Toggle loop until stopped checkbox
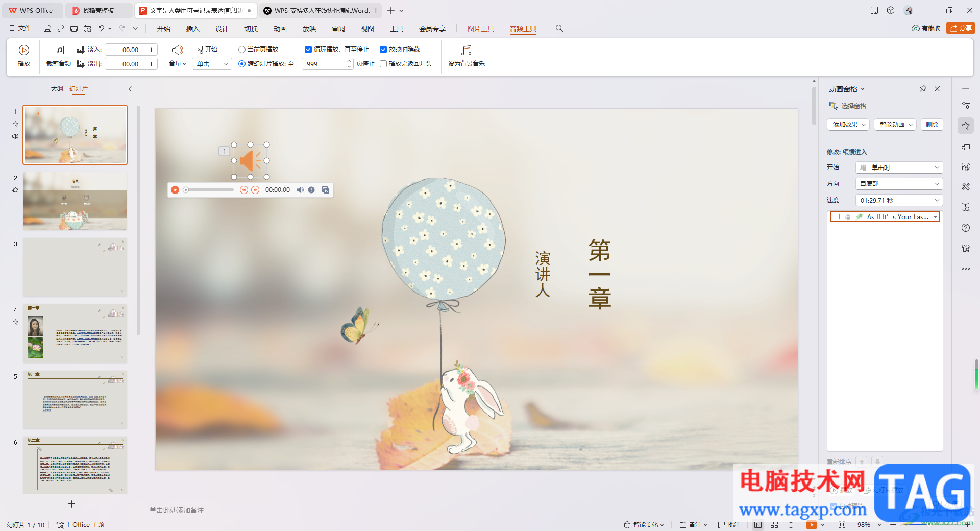Screen dimensions: 980x531 click(x=308, y=50)
